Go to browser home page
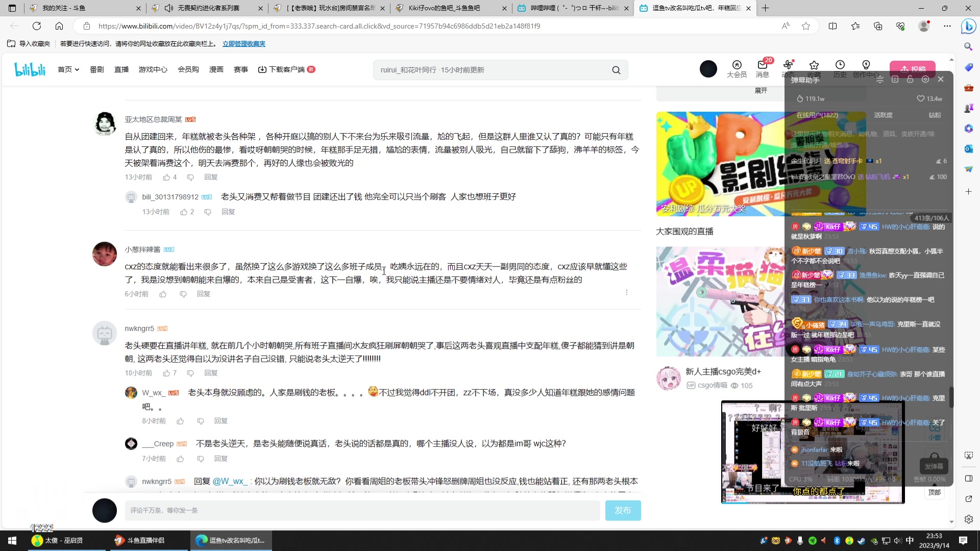The width and height of the screenshot is (980, 551). click(x=59, y=26)
